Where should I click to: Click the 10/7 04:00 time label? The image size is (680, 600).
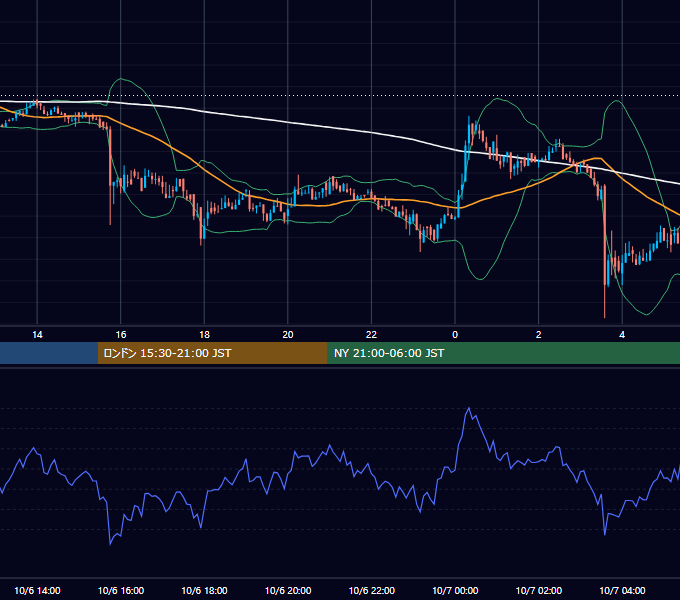point(622,590)
